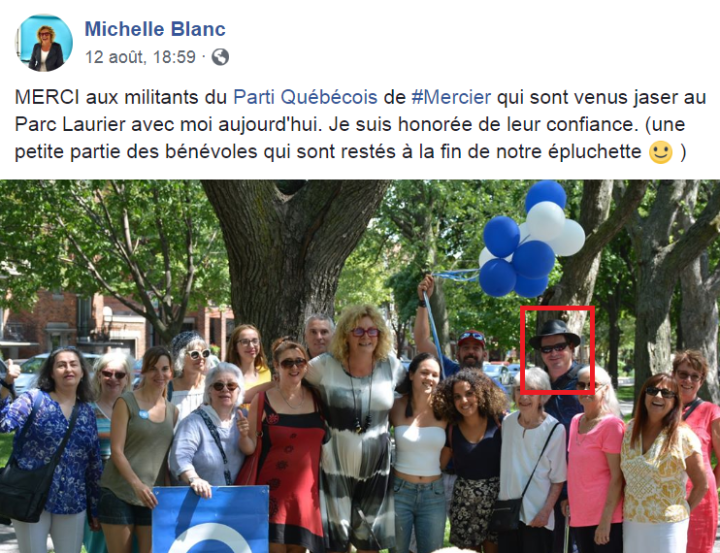Click the smiley emoji in the post
The image size is (720, 553).
point(660,152)
